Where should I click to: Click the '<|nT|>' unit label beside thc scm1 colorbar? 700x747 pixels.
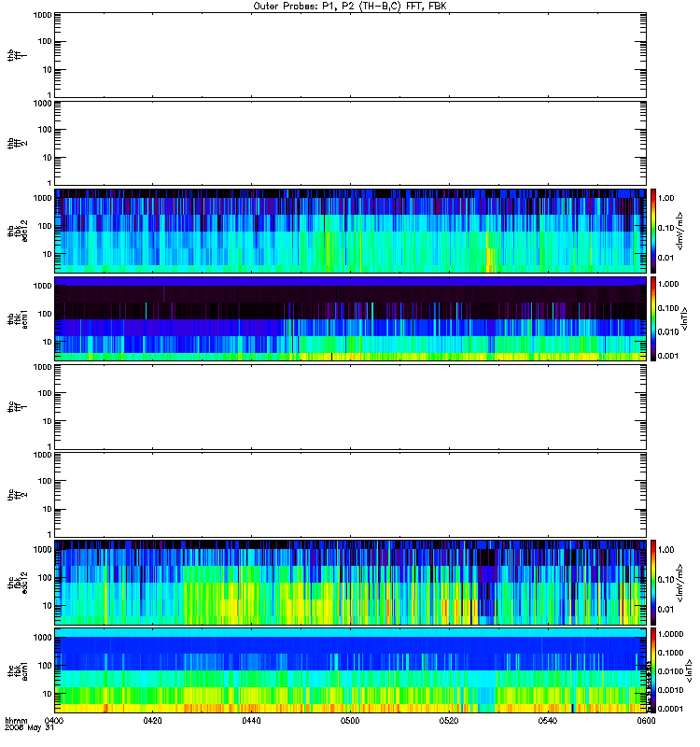pos(689,670)
